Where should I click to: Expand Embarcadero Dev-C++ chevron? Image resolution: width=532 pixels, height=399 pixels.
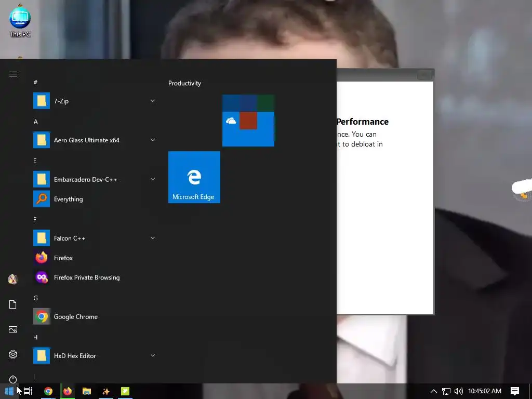153,179
